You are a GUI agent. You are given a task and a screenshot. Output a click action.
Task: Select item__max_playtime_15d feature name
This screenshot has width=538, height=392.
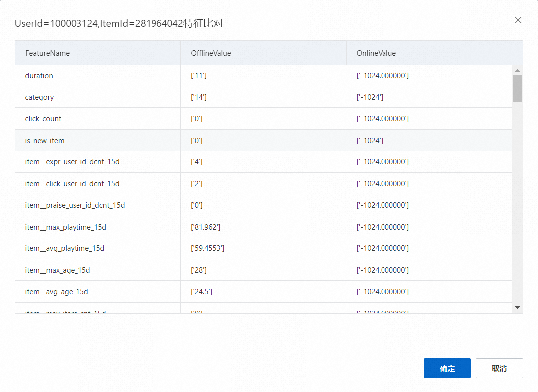pyautogui.click(x=66, y=227)
